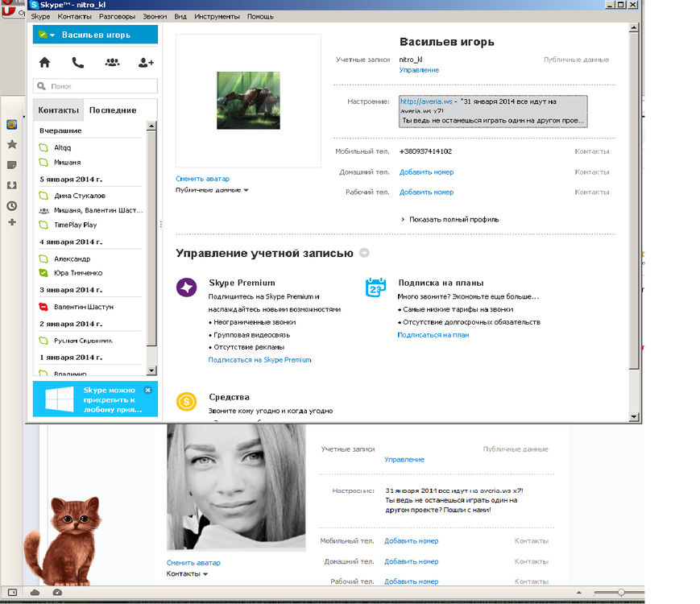This screenshot has width=700, height=604.
Task: Select the contact 'Юра Тимченко'
Action: [x=77, y=273]
